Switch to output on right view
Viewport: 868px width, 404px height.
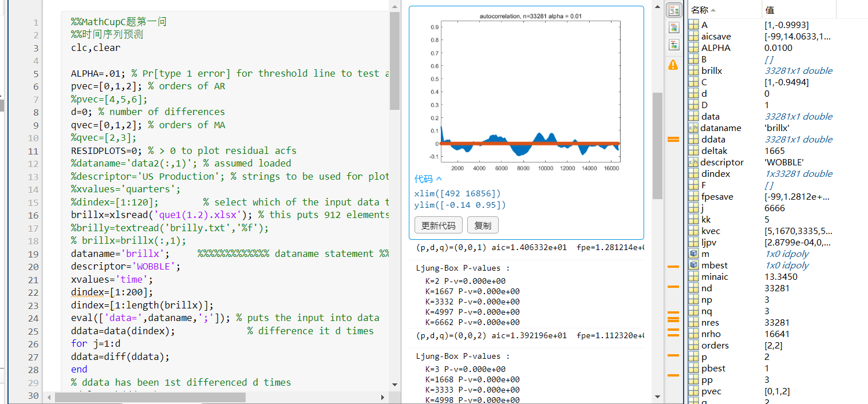[673, 10]
